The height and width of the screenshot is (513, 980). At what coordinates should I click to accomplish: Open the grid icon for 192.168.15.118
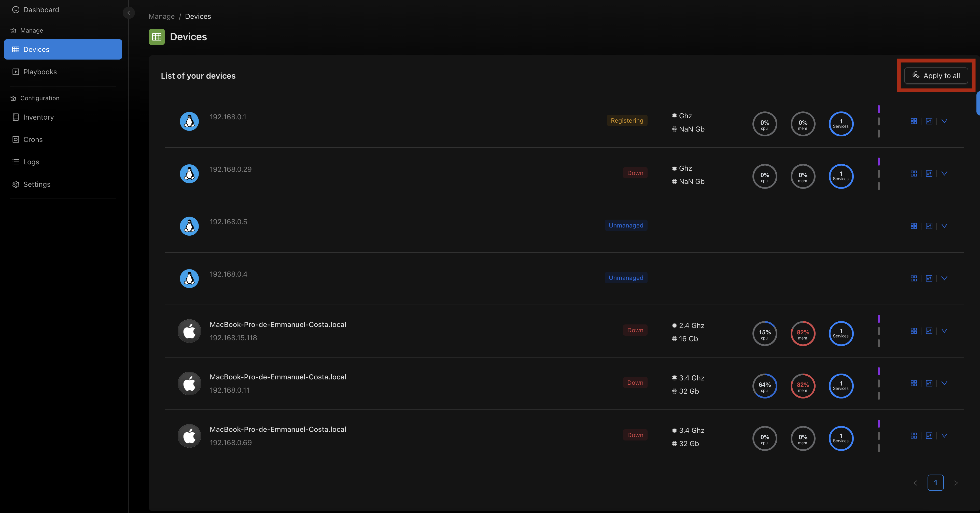pyautogui.click(x=914, y=331)
